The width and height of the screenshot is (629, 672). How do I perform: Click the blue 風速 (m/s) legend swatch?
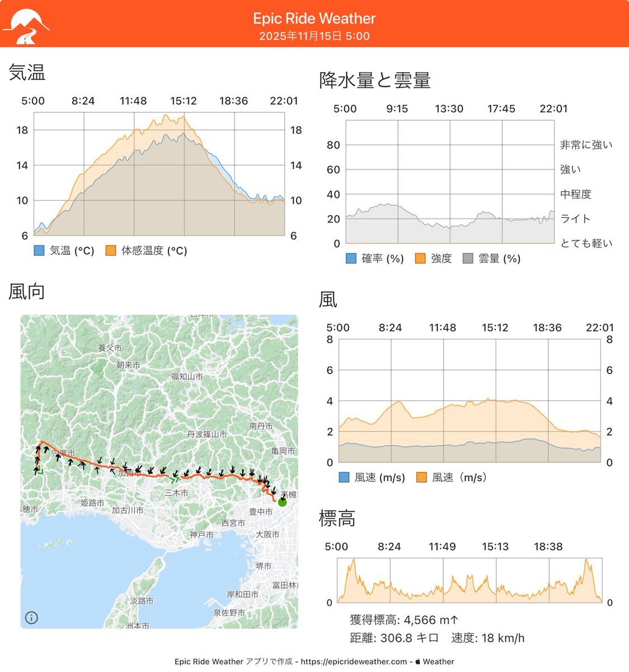tap(344, 477)
